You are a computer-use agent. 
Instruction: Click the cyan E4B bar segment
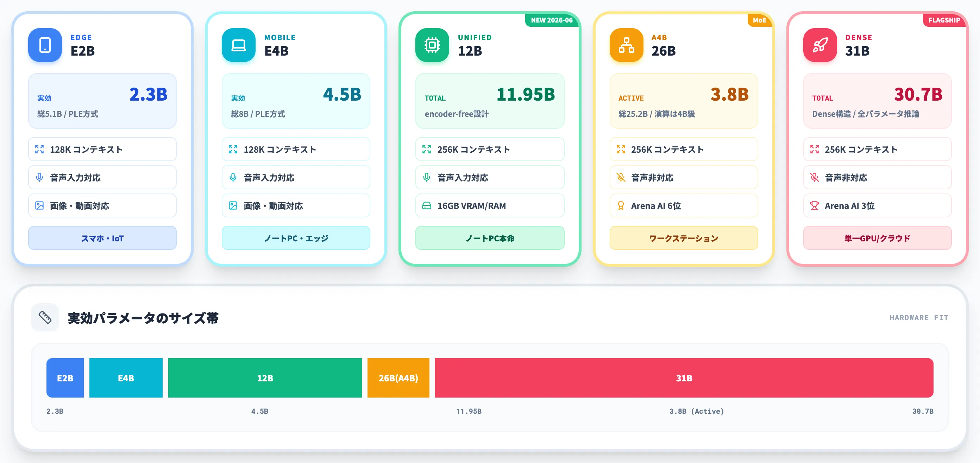click(x=126, y=378)
